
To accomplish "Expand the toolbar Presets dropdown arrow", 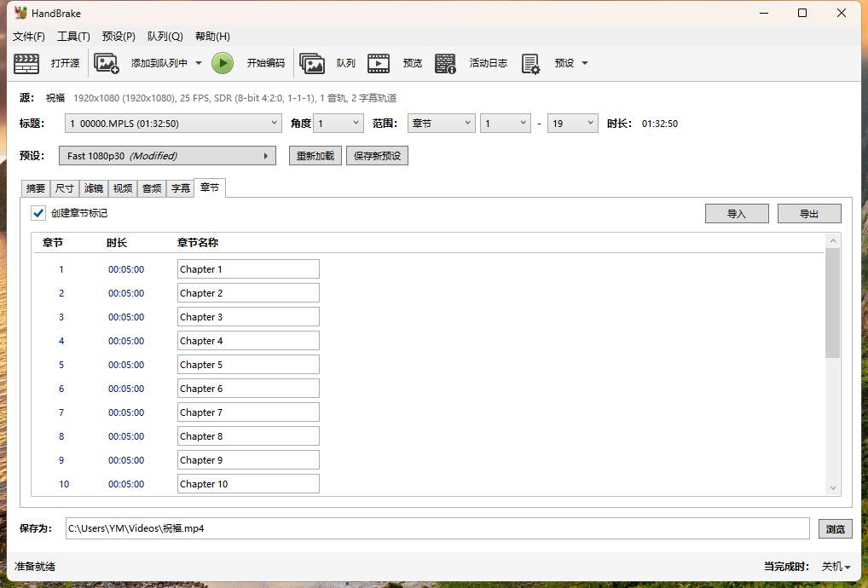I will pos(585,63).
